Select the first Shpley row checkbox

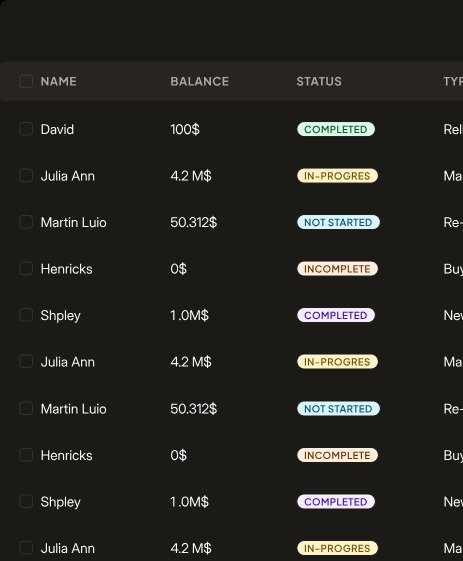coord(26,315)
